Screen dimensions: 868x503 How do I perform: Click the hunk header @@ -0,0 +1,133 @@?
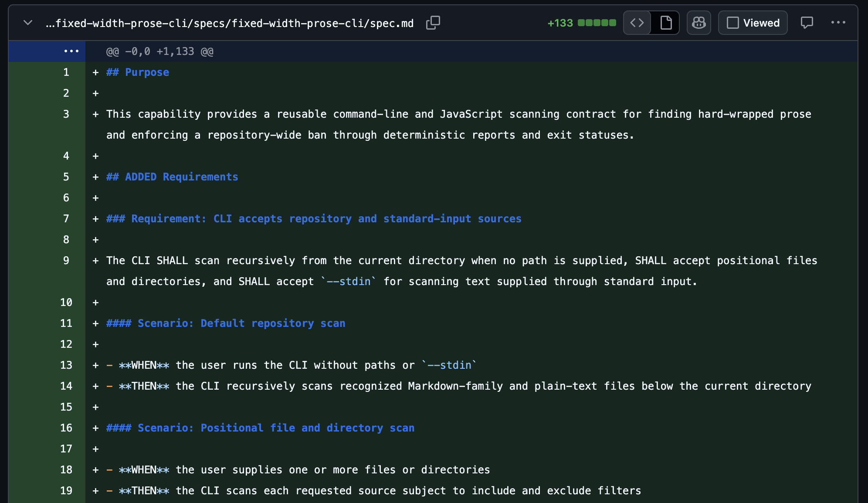point(160,51)
